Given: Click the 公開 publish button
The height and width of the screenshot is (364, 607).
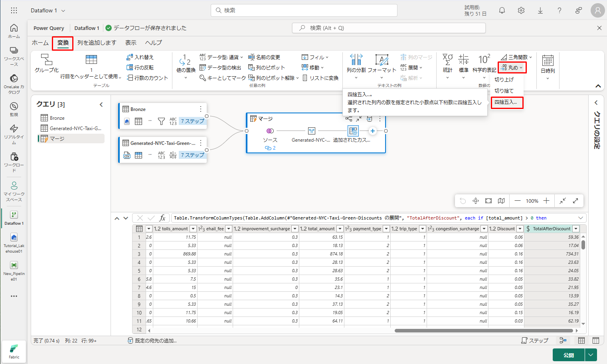Looking at the screenshot, I should (x=568, y=355).
